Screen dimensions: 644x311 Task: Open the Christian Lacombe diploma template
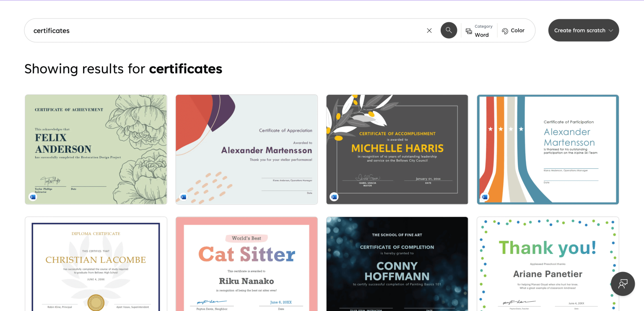click(96, 264)
